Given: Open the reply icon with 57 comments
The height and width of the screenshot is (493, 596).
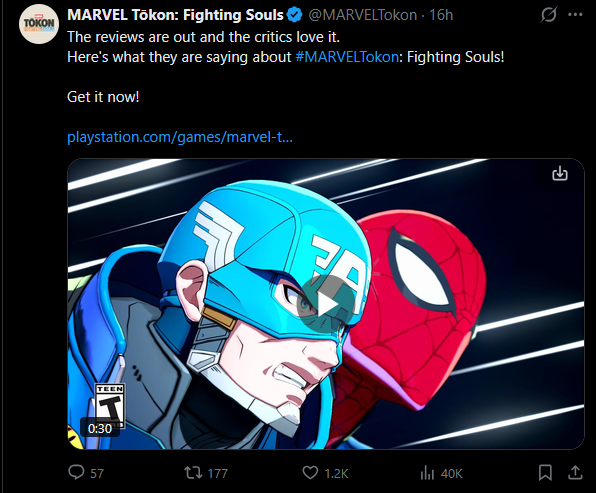Looking at the screenshot, I should pyautogui.click(x=76, y=472).
